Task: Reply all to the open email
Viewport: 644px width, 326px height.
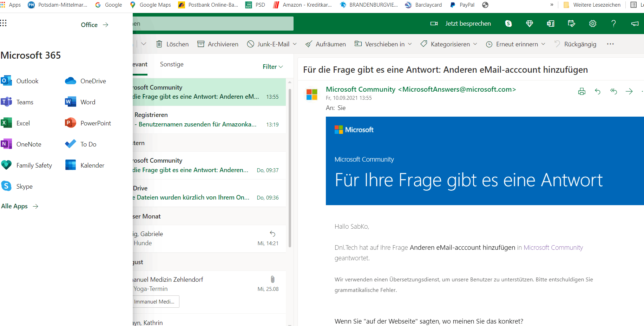Action: [x=613, y=91]
